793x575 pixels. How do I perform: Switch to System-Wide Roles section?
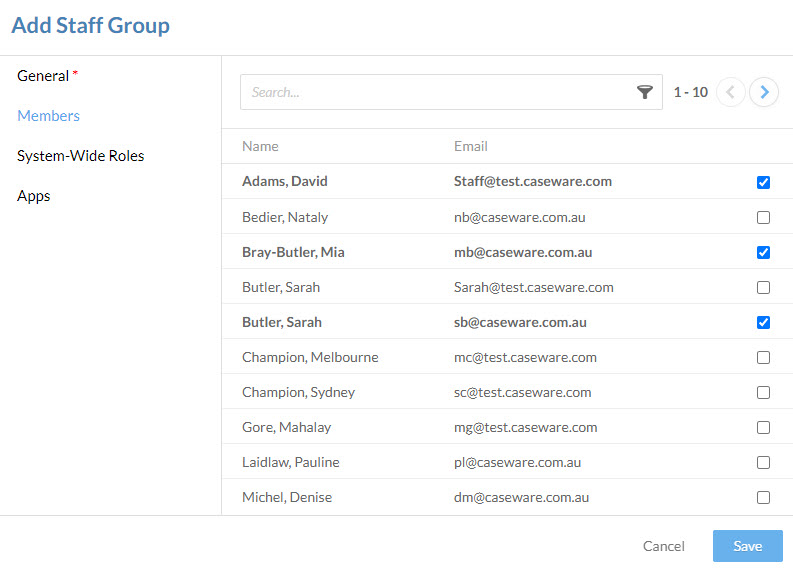tap(80, 156)
